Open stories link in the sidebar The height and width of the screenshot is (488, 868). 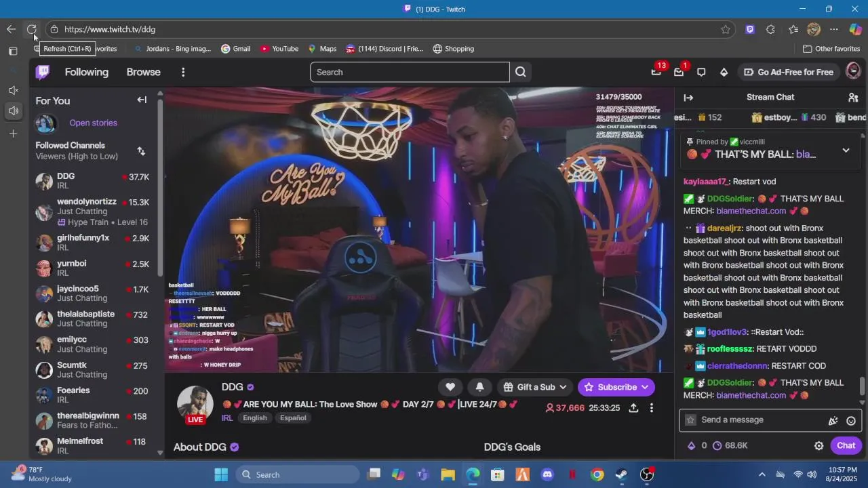click(x=93, y=123)
